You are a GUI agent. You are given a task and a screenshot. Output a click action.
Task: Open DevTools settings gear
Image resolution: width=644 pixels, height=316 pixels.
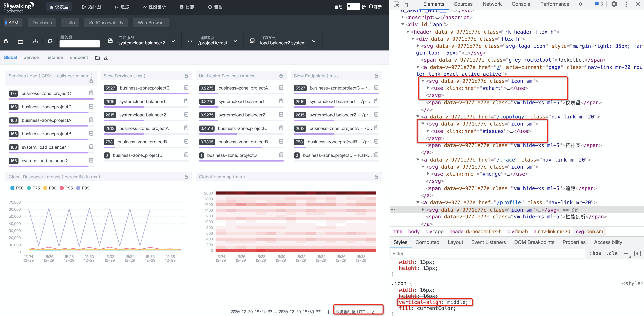(x=614, y=4)
